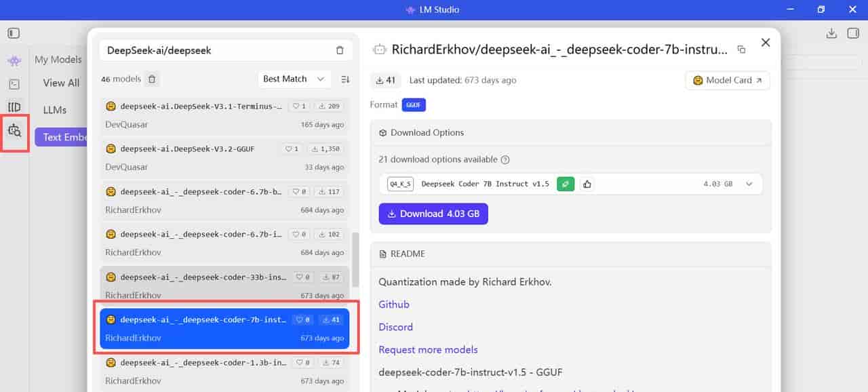Open the Discord link in README
The image size is (868, 392).
coord(396,327)
